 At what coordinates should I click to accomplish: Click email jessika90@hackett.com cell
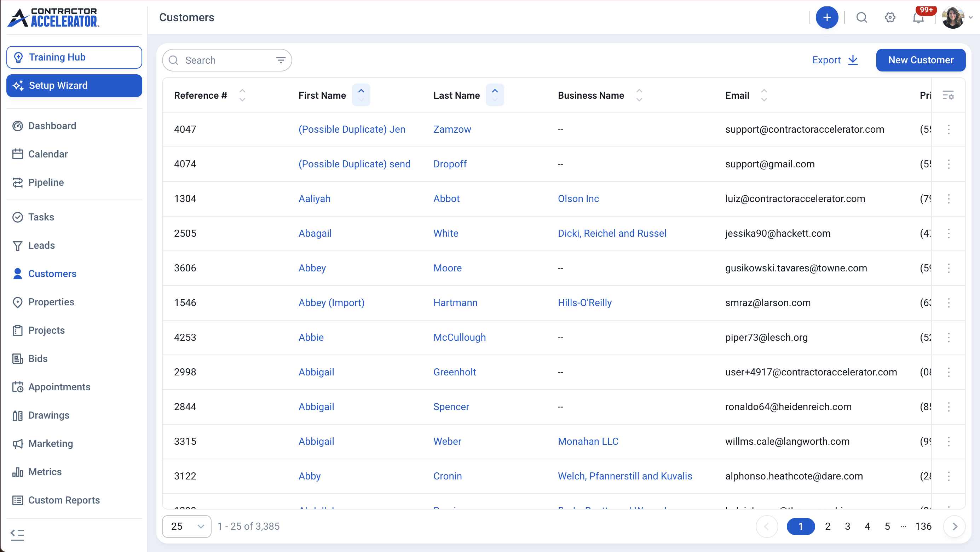point(778,233)
